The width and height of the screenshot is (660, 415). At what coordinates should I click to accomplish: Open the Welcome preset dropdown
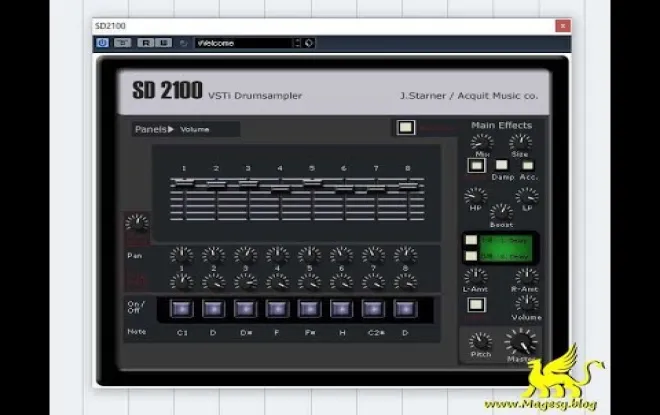245,43
